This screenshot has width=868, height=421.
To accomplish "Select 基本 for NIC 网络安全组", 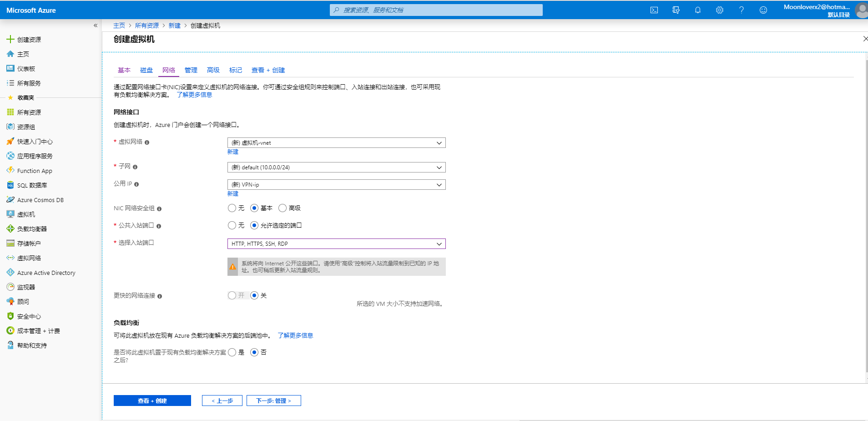I will pyautogui.click(x=254, y=208).
